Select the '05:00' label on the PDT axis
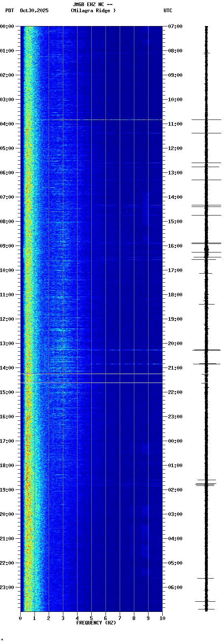 pos(7,148)
